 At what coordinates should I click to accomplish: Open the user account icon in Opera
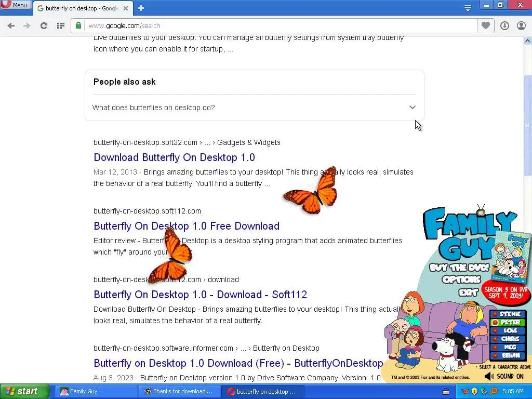[521, 26]
